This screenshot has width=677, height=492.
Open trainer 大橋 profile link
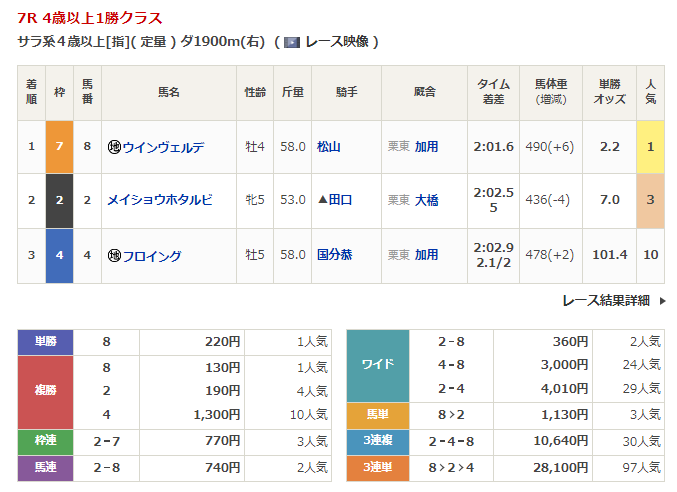point(426,200)
